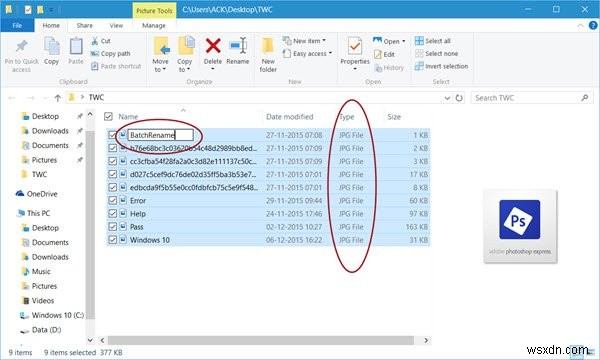Viewport: 600px width, 360px height.
Task: Uncheck the Windows 10 file checkbox
Action: click(x=112, y=239)
